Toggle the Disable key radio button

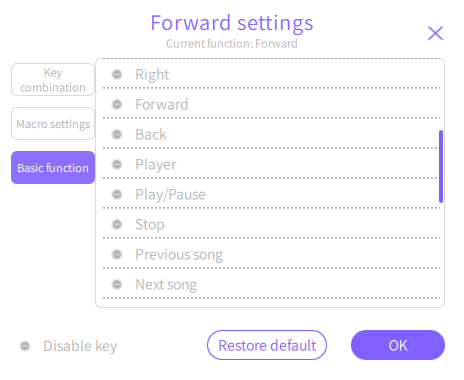pos(25,346)
